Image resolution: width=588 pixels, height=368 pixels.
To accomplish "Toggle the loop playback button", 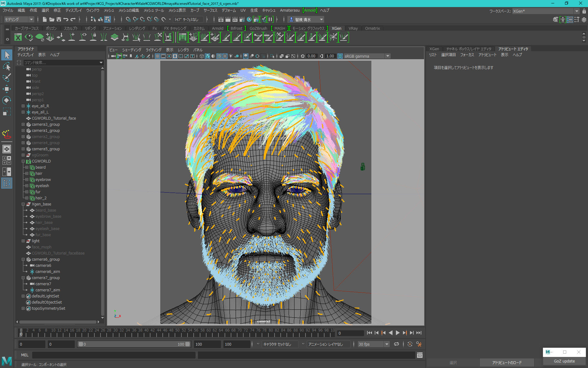I will (x=396, y=344).
